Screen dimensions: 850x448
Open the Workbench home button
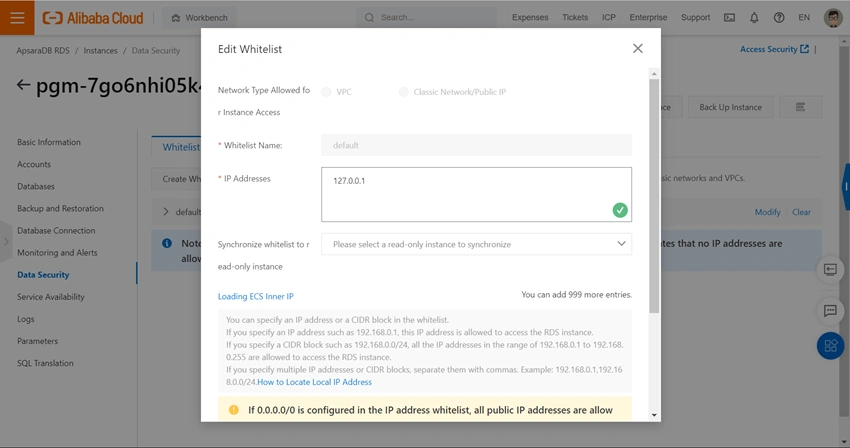pos(199,18)
